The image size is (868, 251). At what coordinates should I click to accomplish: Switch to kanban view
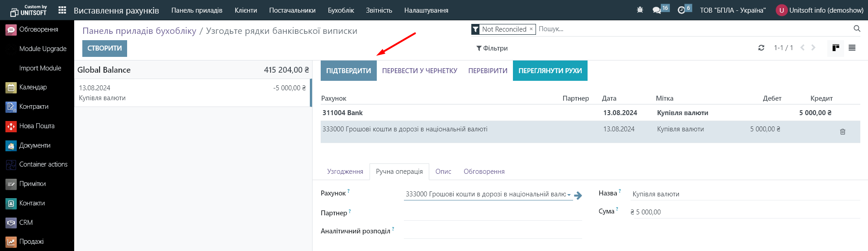835,48
